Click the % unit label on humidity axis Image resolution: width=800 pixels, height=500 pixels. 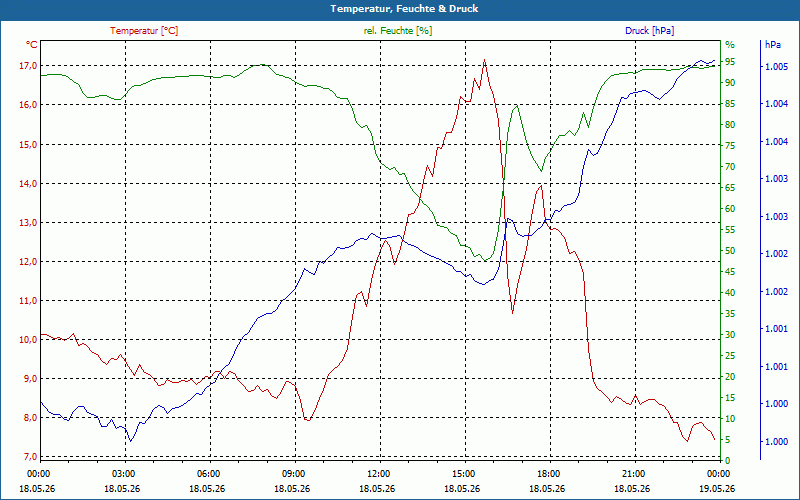click(730, 45)
